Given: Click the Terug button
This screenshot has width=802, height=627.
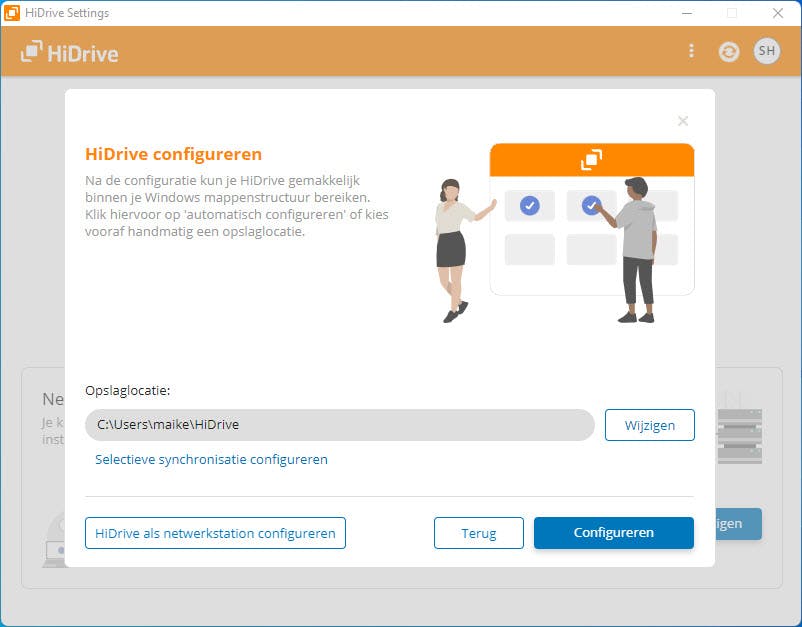Looking at the screenshot, I should pos(478,533).
